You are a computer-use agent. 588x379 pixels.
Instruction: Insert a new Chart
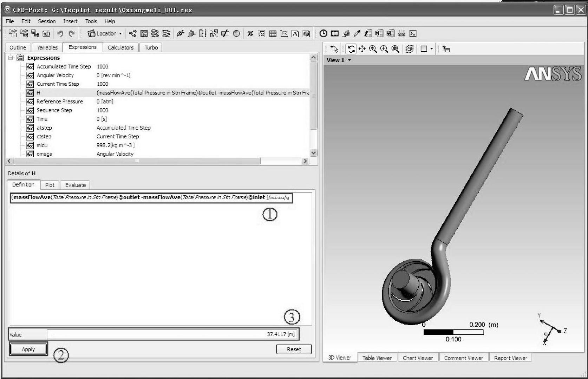point(284,34)
